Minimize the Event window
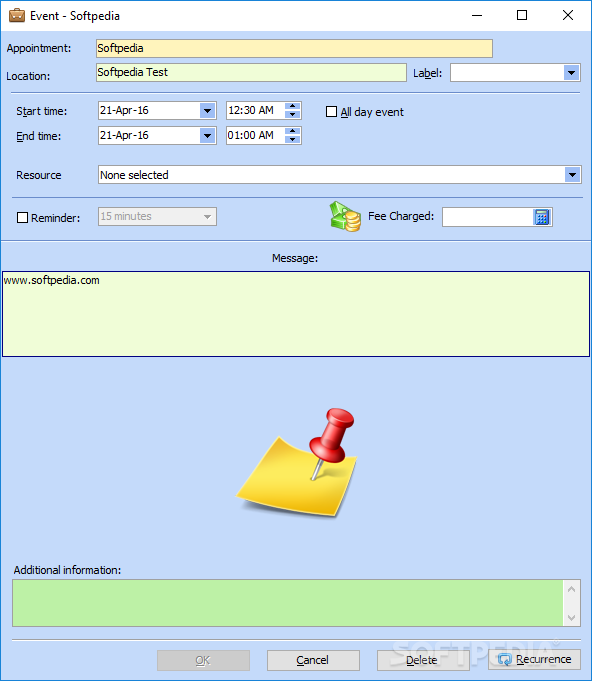Screen dimensions: 592x681 477,16
